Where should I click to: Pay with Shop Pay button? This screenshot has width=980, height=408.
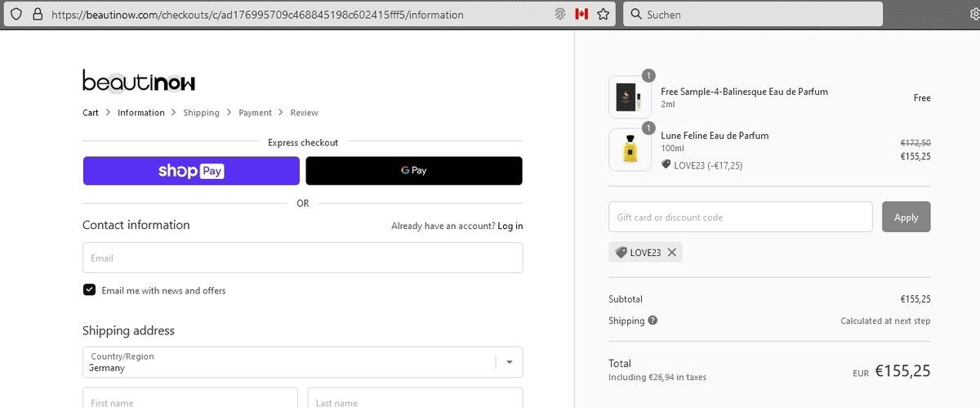pyautogui.click(x=191, y=171)
